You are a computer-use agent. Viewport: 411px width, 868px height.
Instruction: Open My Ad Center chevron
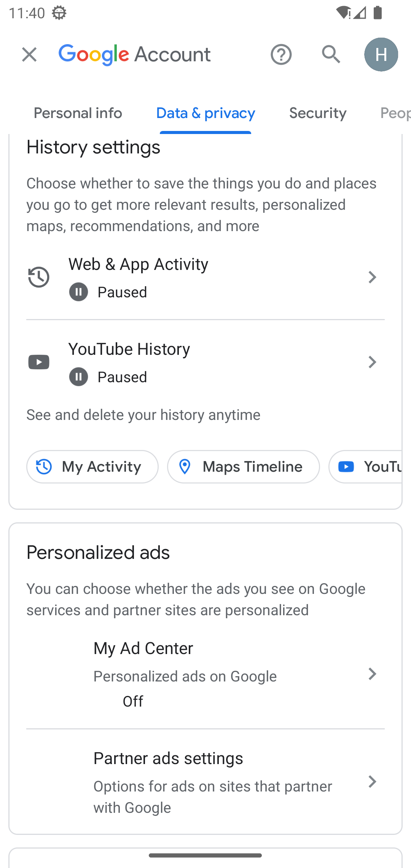pyautogui.click(x=372, y=674)
